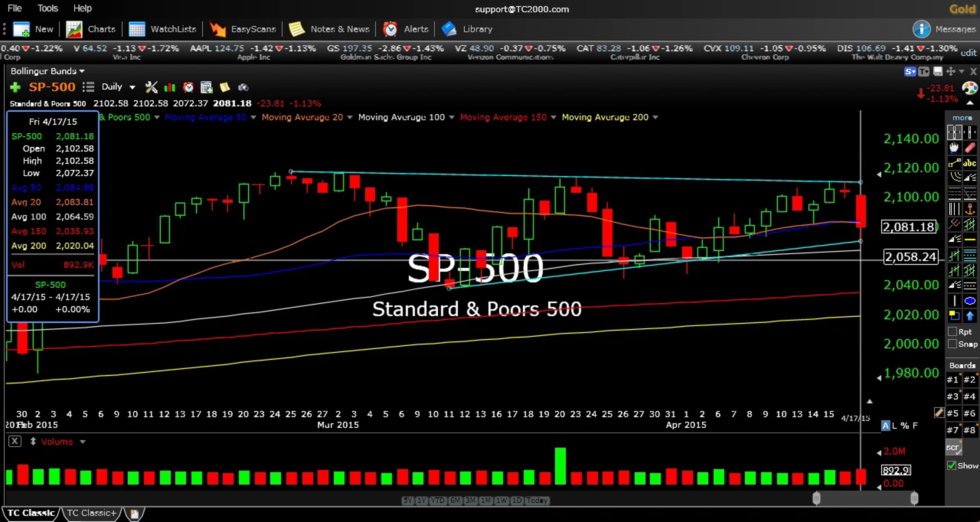Select the arcs drawing tool

(x=954, y=178)
